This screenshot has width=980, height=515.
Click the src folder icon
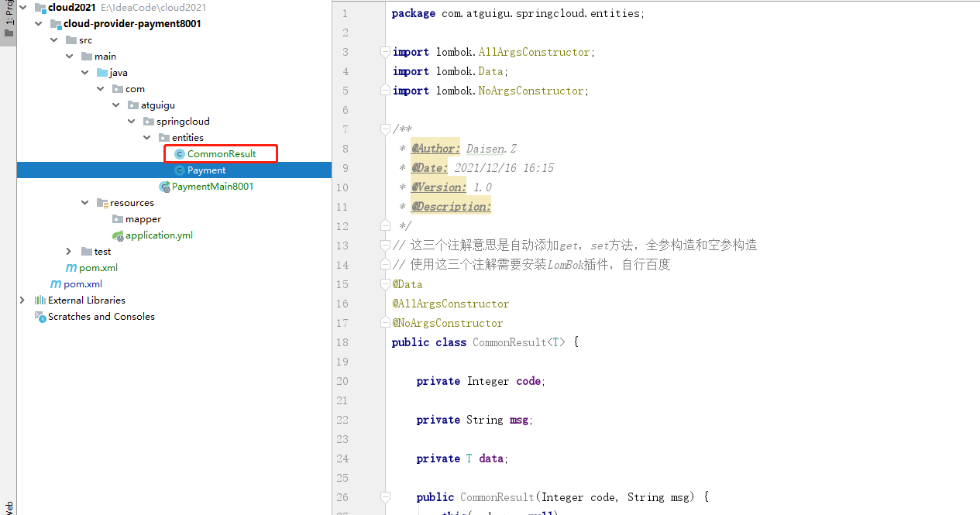71,39
